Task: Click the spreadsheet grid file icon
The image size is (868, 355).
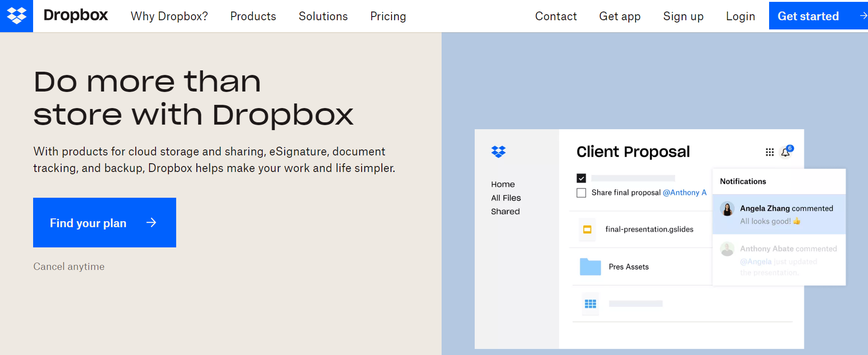Action: tap(590, 304)
